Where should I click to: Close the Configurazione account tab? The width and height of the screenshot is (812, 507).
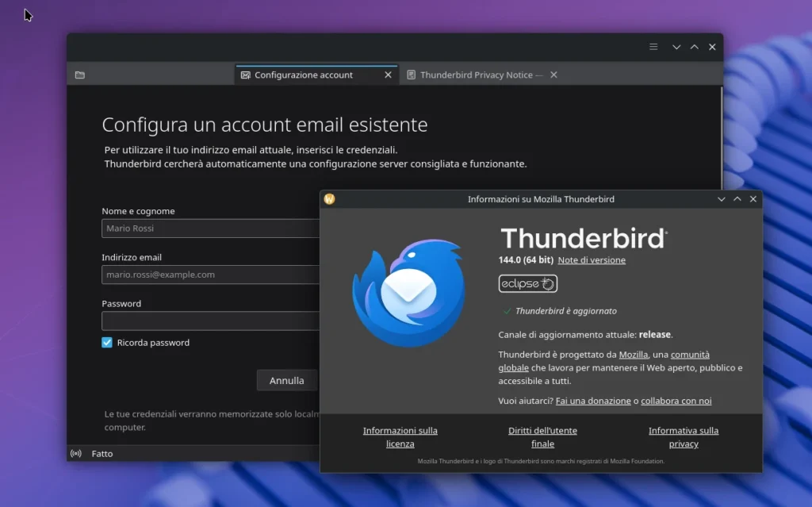tap(388, 74)
